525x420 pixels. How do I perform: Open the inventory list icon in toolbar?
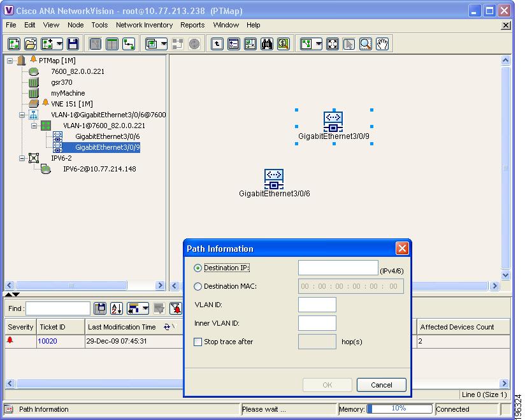pos(234,44)
